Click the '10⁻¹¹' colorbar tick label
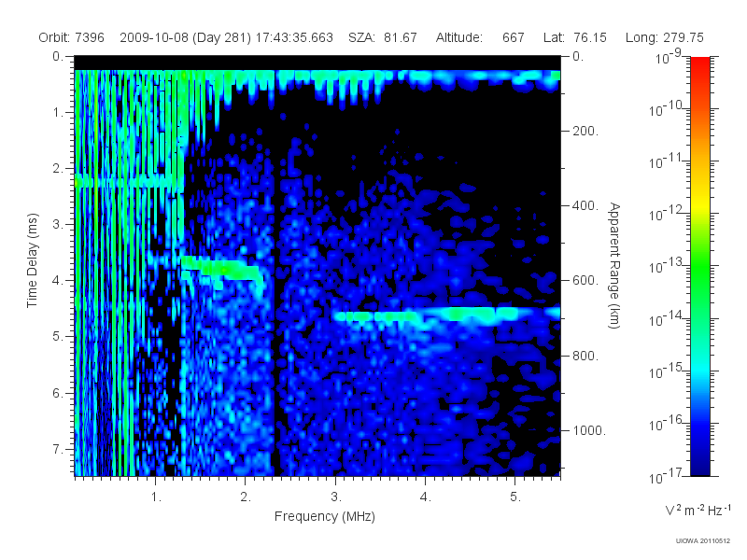 point(668,161)
